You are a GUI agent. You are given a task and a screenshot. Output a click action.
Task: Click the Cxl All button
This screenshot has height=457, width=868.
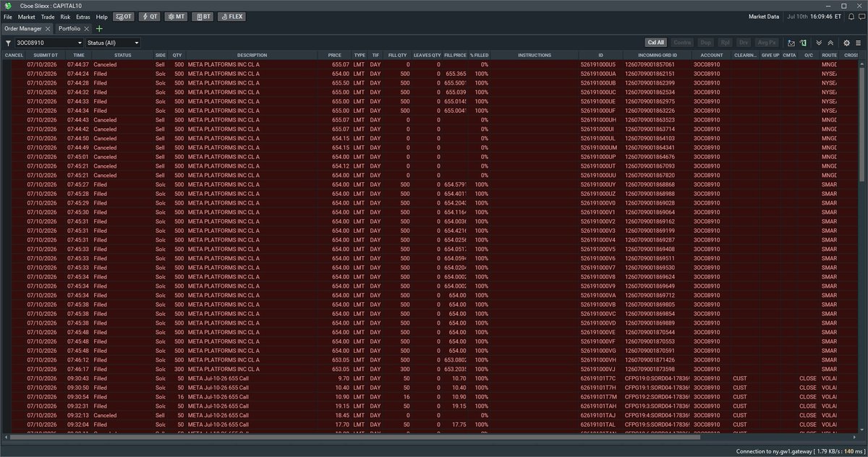click(x=656, y=43)
